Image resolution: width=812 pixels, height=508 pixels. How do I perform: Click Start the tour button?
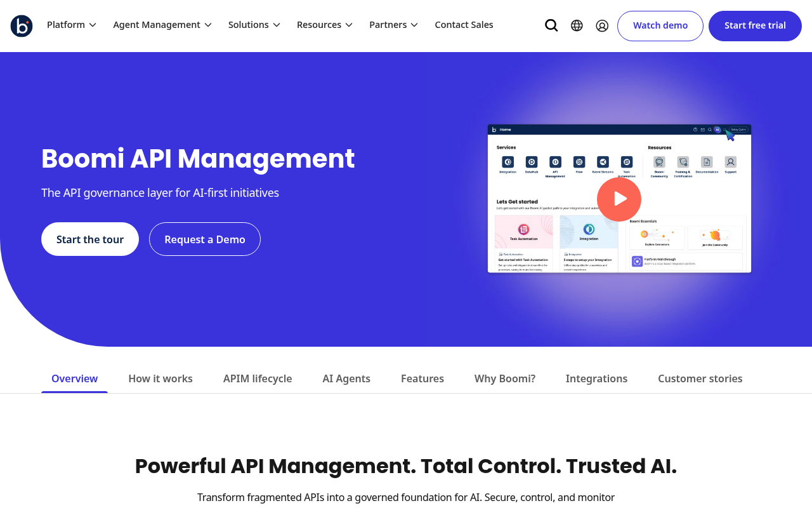[90, 239]
